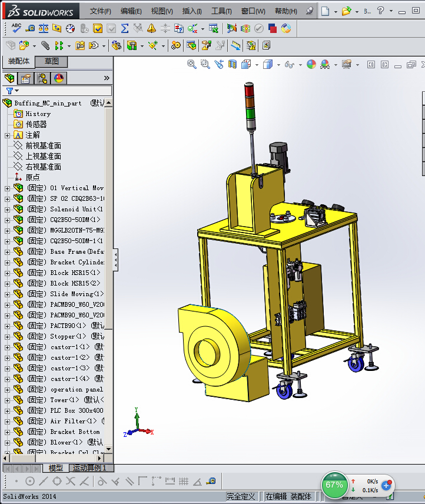Image resolution: width=425 pixels, height=504 pixels.
Task: Open the 插入(I) menu
Action: [x=192, y=11]
